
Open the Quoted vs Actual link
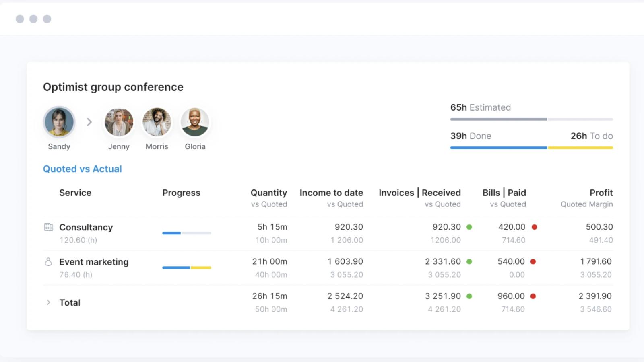pos(83,169)
